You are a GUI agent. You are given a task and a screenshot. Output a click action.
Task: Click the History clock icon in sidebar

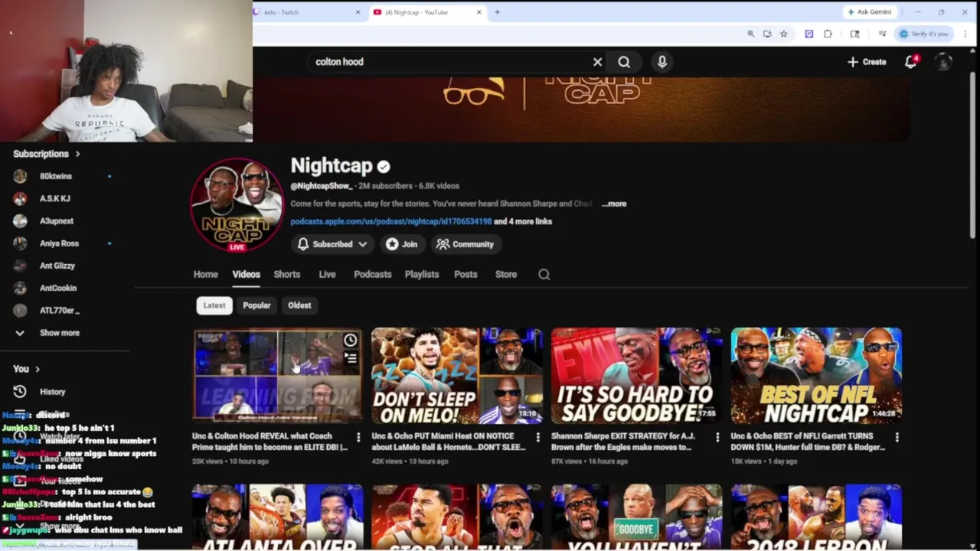[x=20, y=392]
